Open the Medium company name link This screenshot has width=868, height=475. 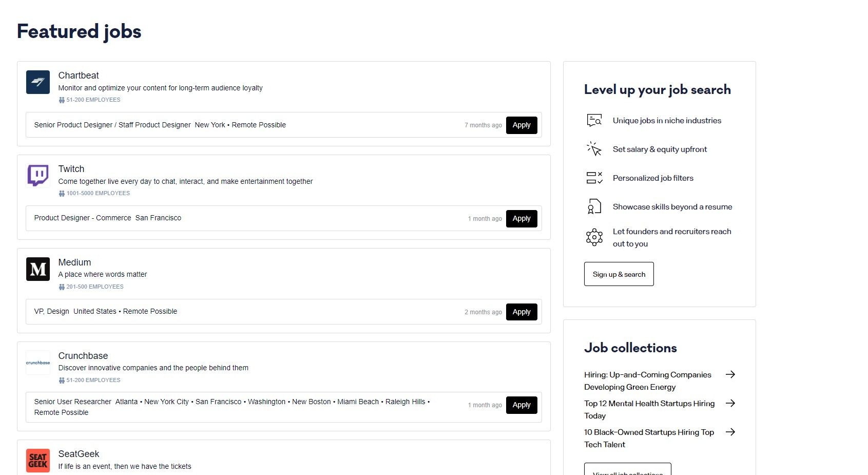click(x=74, y=262)
